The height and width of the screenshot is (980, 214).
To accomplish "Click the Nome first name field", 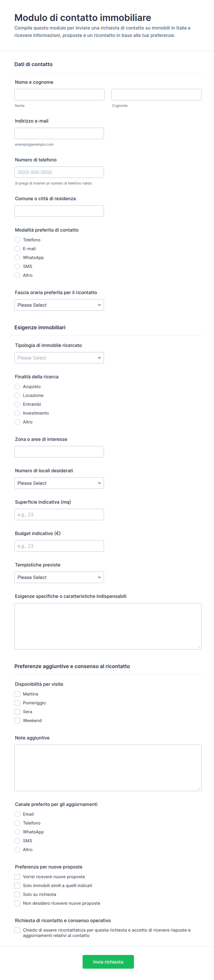I will [59, 95].
